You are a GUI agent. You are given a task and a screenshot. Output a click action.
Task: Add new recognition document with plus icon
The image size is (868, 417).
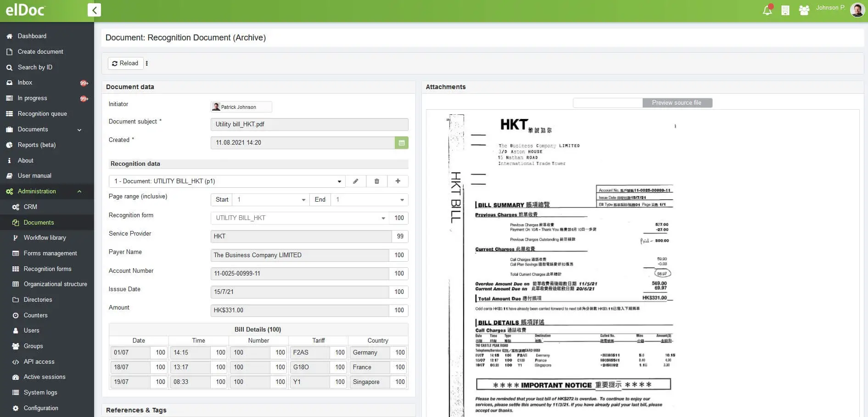coord(398,181)
